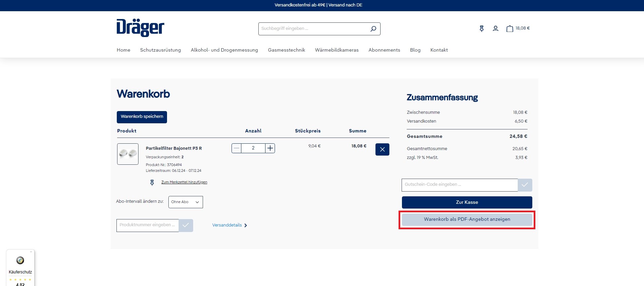This screenshot has height=286, width=644.
Task: Click Zum Merkzettel hinzufügen link
Action: coord(184,182)
